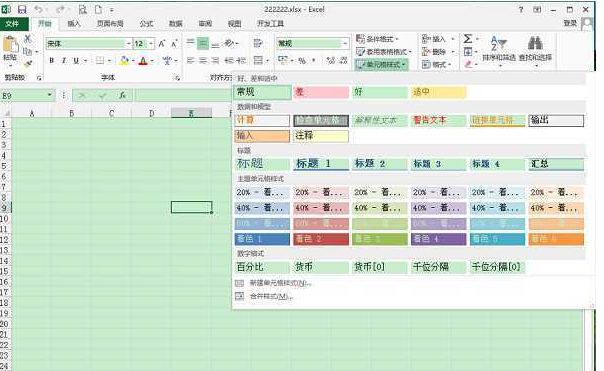Switch to the 页面布局 Page Layout tab
This screenshot has width=604, height=371.
(110, 24)
